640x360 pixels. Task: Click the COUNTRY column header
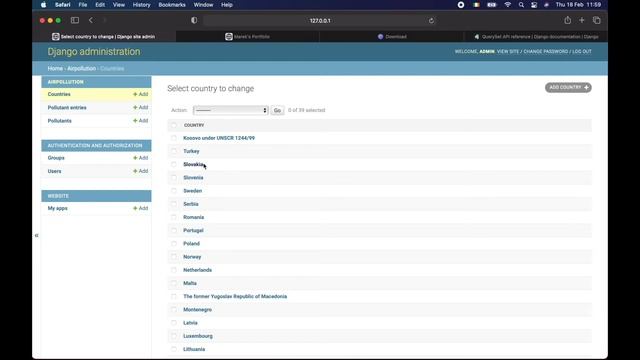[x=194, y=125]
